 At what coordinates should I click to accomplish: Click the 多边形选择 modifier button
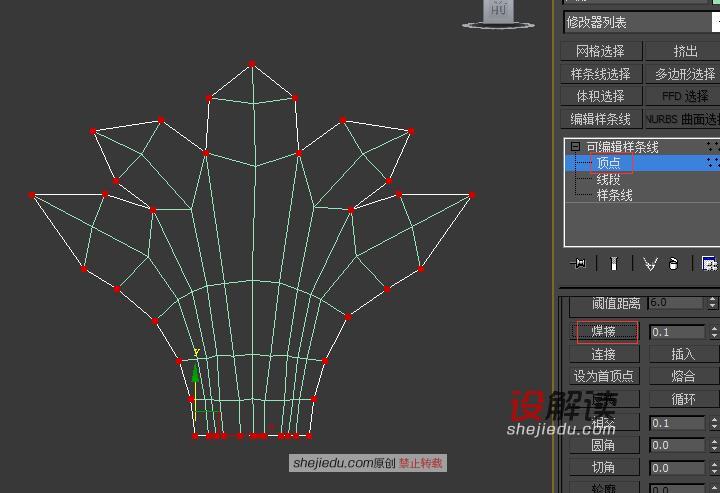pyautogui.click(x=683, y=73)
